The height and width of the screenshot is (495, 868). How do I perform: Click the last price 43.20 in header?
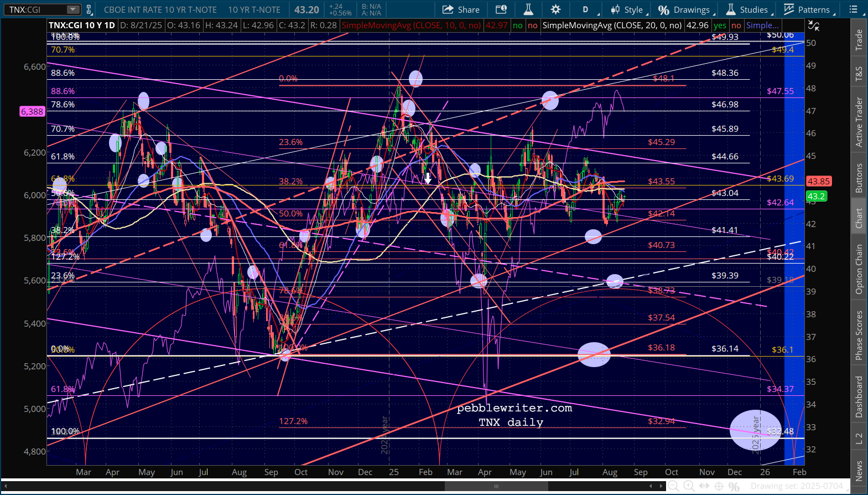click(x=306, y=9)
